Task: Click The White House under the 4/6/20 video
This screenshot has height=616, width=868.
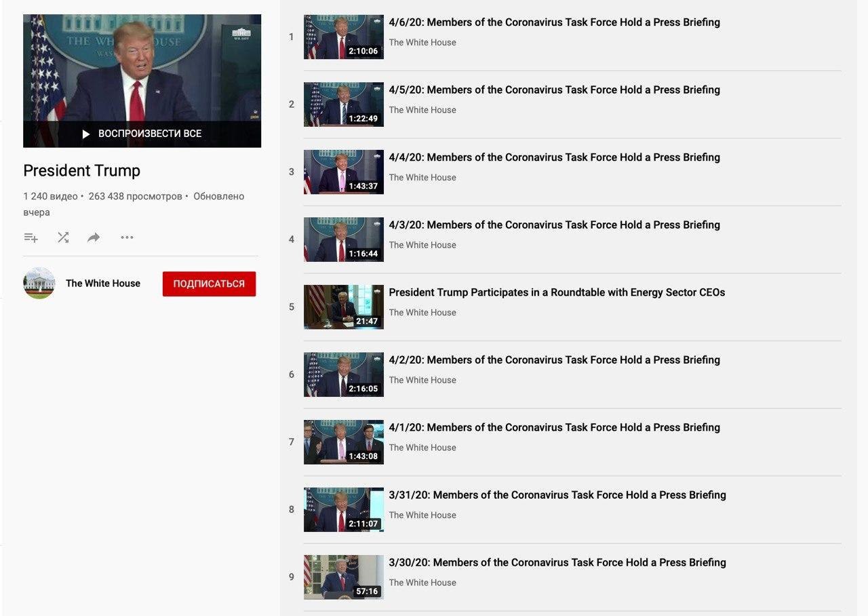Action: point(422,42)
